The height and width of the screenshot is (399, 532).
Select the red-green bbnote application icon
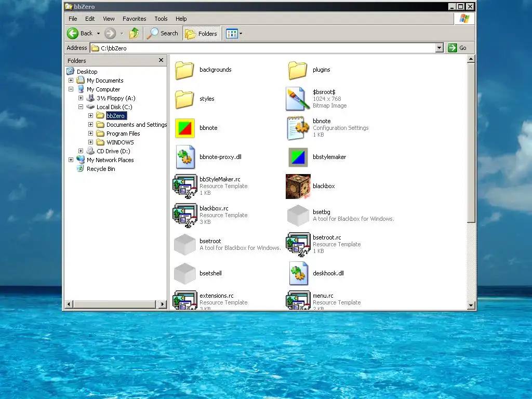(x=184, y=128)
